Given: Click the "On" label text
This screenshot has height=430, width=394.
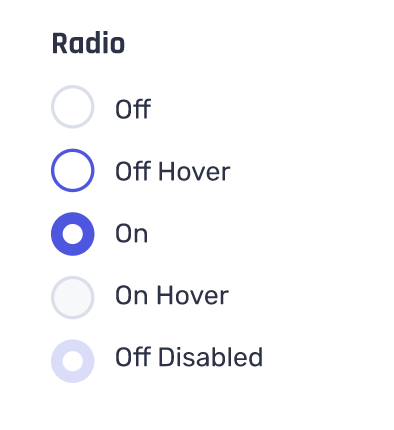Looking at the screenshot, I should (131, 234).
